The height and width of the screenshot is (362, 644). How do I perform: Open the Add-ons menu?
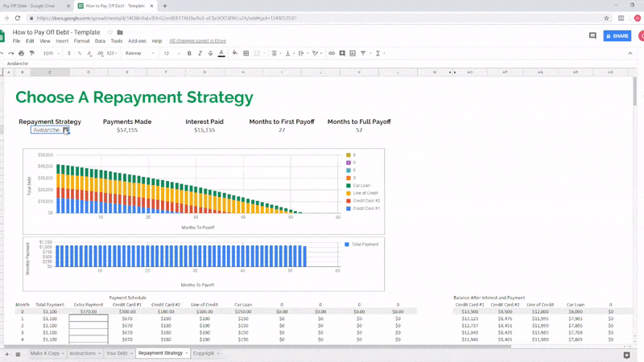137,41
